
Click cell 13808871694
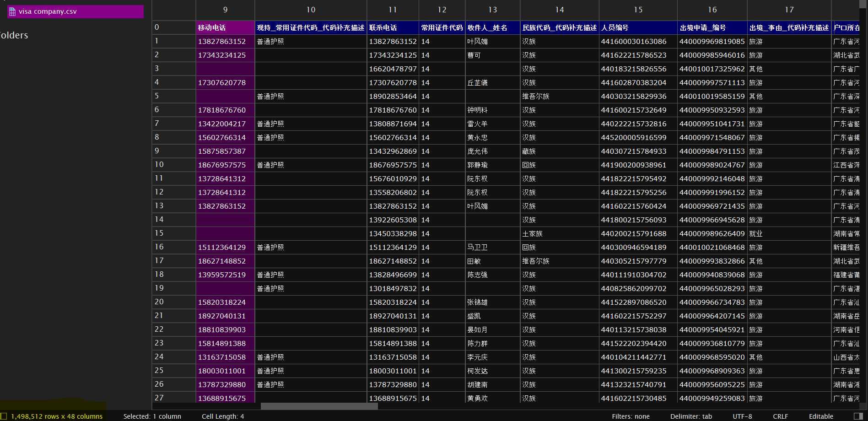[393, 124]
